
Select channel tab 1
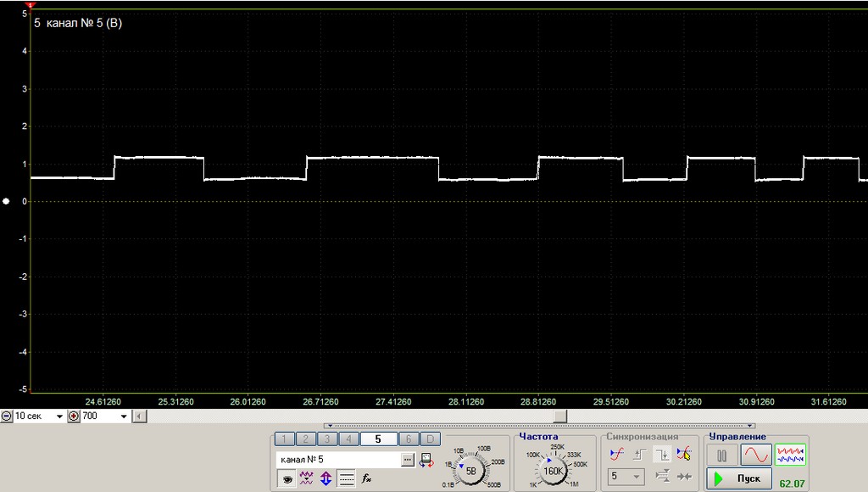tap(284, 439)
